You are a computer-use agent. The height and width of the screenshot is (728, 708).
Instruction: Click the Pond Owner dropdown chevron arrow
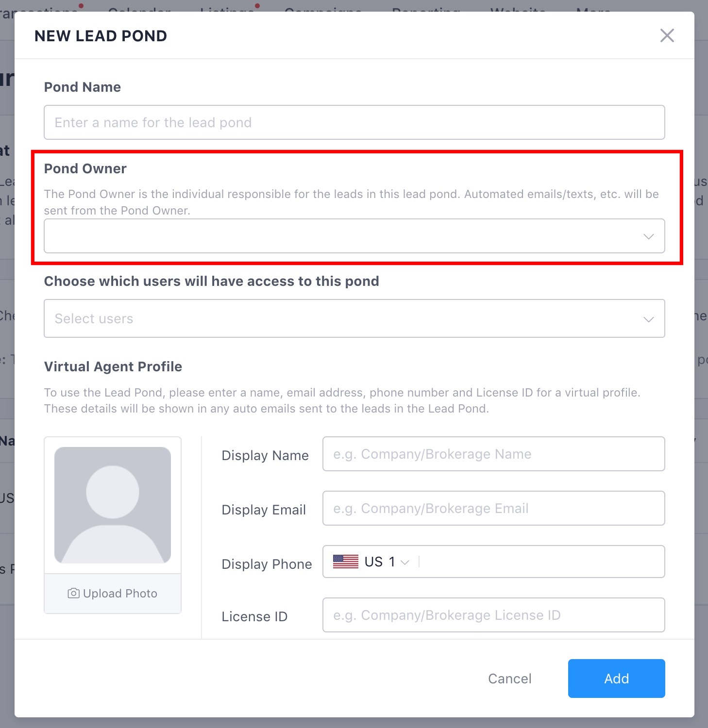click(648, 236)
